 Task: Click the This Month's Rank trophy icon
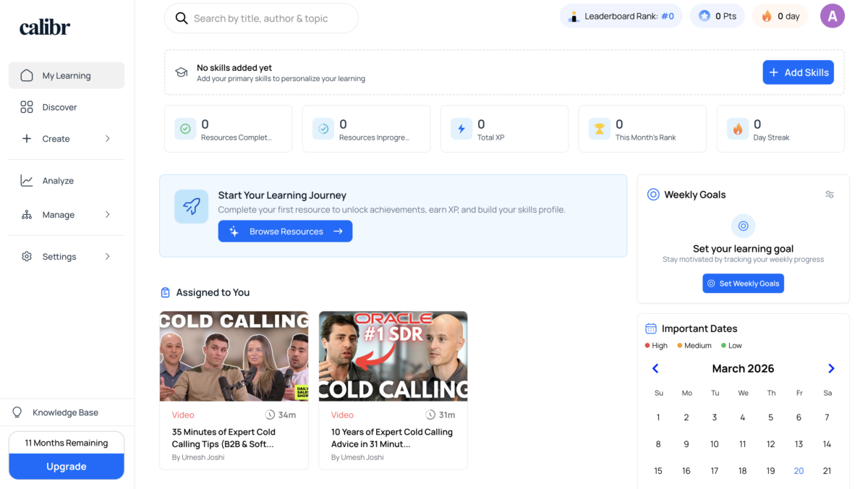[599, 129]
